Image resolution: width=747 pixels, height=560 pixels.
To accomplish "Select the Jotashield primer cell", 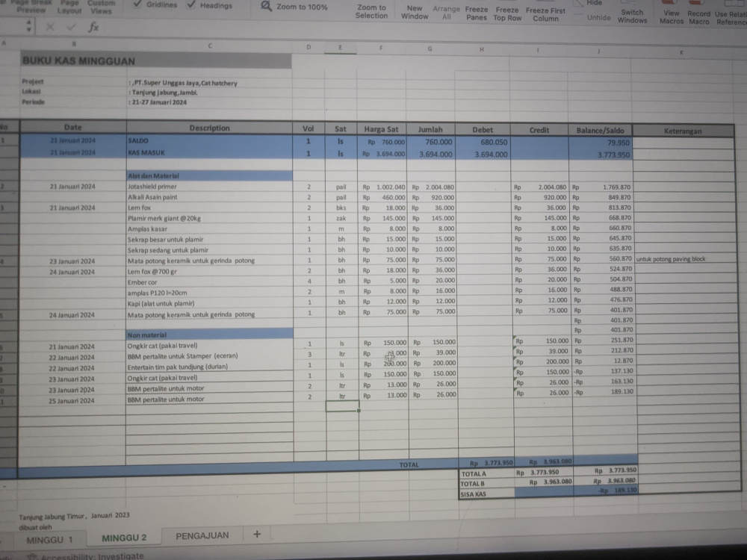I will coord(210,187).
